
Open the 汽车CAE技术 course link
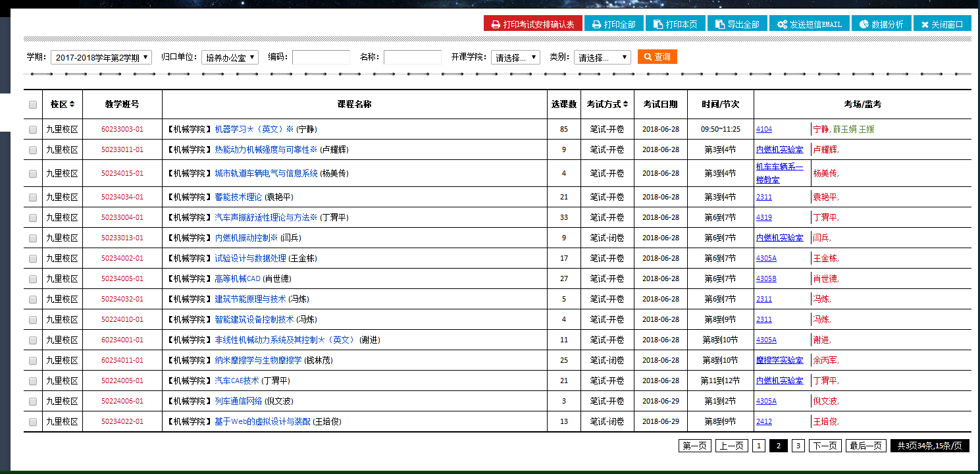tap(237, 381)
